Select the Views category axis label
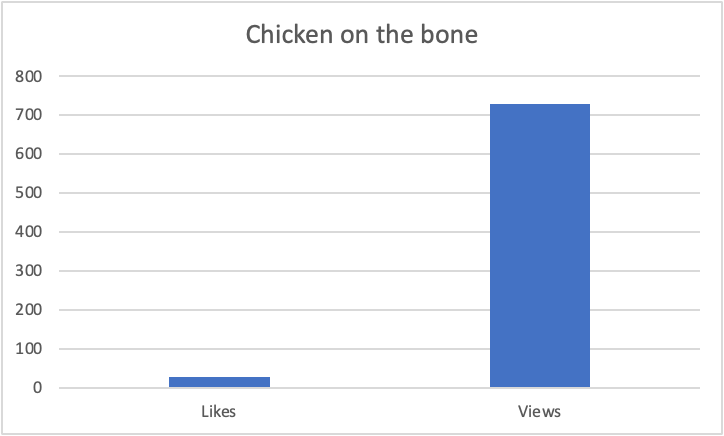Screen dimensions: 724x436 (539, 411)
